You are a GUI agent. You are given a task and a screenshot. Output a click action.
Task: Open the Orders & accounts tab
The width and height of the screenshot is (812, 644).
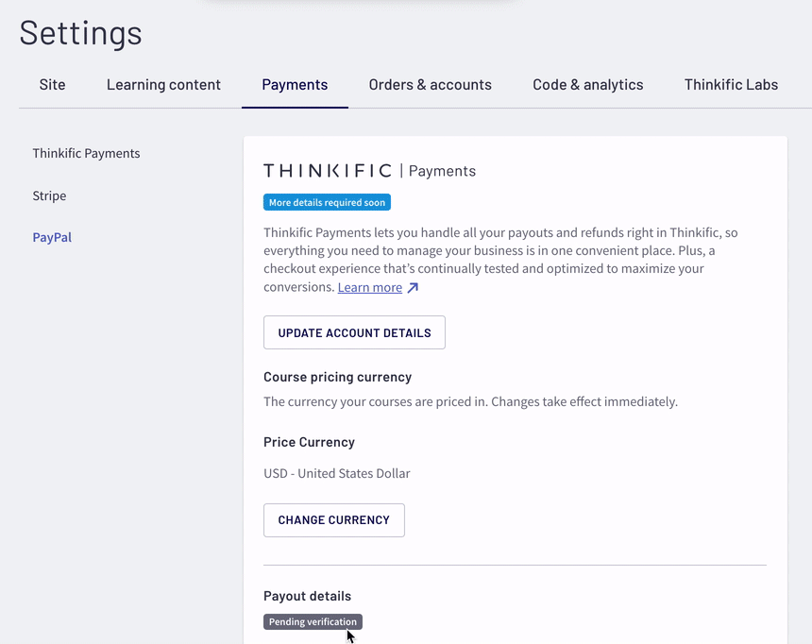click(x=430, y=84)
